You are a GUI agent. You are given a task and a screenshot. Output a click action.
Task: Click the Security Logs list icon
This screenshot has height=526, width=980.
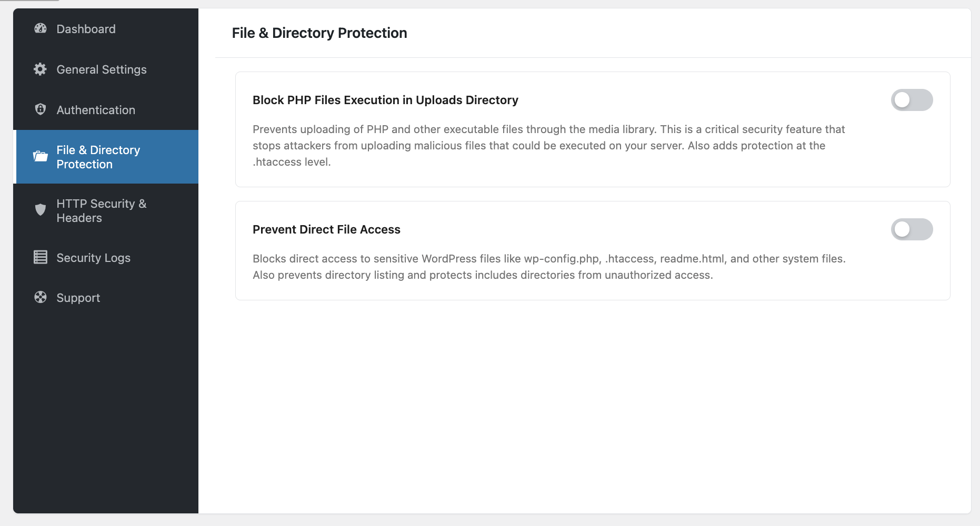(x=41, y=257)
